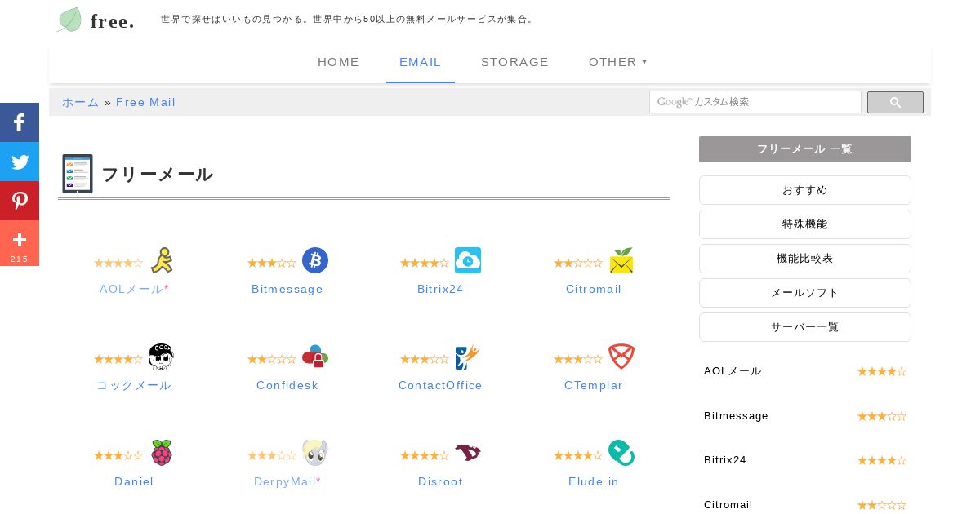Click the CTemplar shield icon
980x514 pixels.
coord(621,357)
